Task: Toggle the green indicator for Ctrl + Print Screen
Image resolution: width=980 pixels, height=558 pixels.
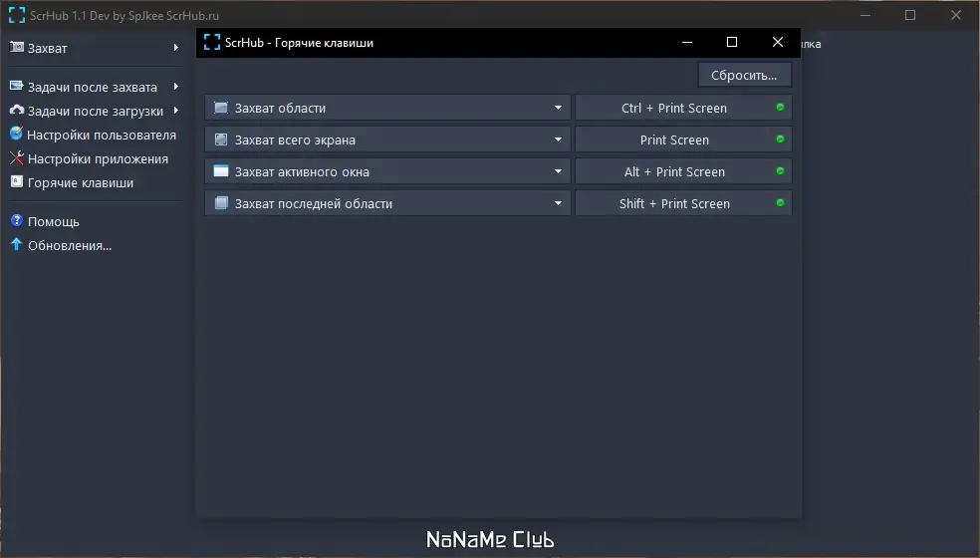Action: tap(780, 107)
